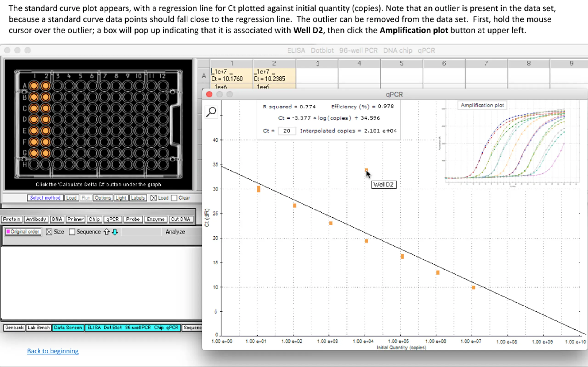The height and width of the screenshot is (367, 588).
Task: Click the data point at 1.00 e+07
Action: [473, 288]
